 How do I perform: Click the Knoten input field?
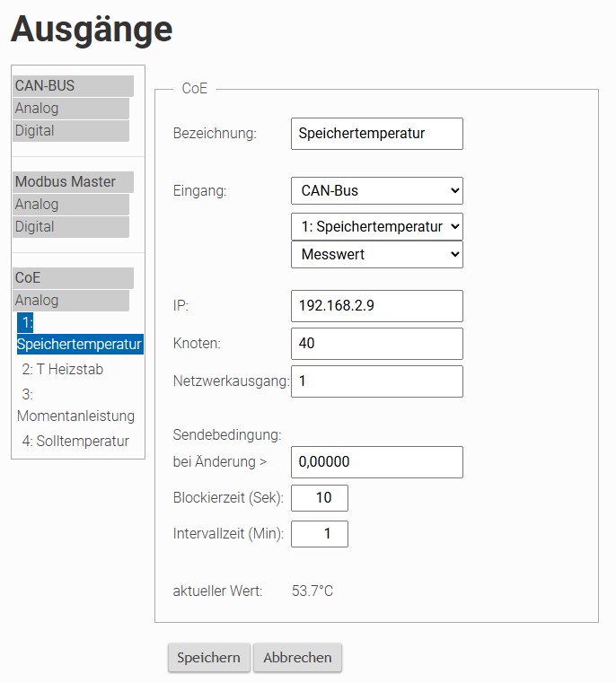coord(376,344)
